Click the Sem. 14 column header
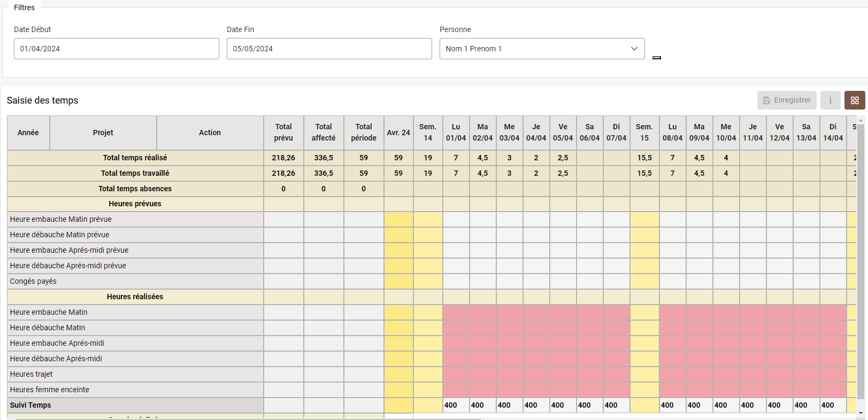This screenshot has width=868, height=420. click(428, 133)
